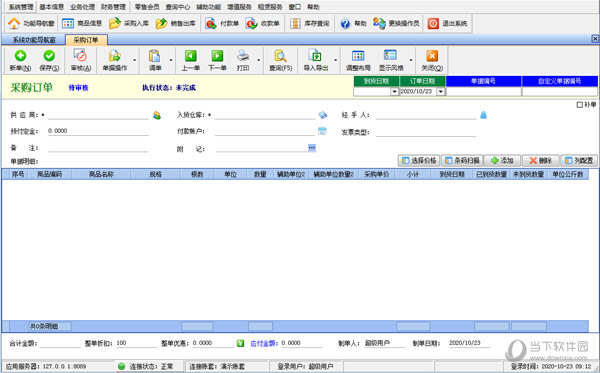This screenshot has width=600, height=373.
Task: Click the 导入导出 icon
Action: (316, 56)
